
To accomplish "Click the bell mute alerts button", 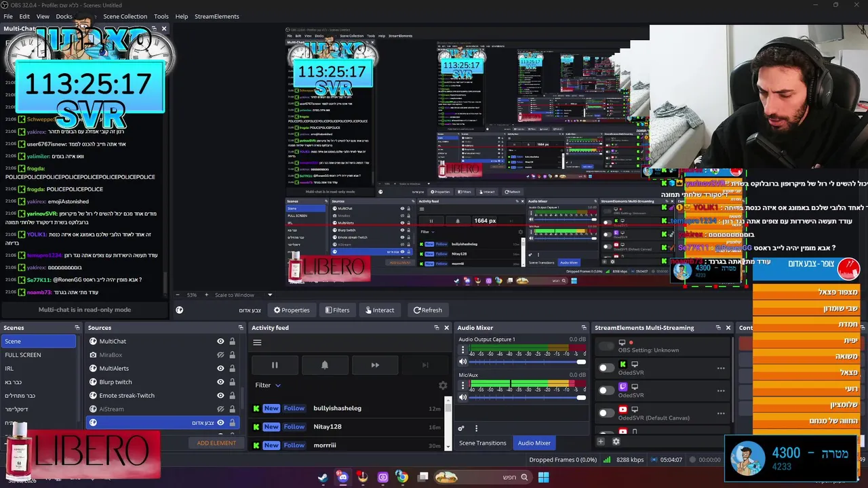I will 325,365.
